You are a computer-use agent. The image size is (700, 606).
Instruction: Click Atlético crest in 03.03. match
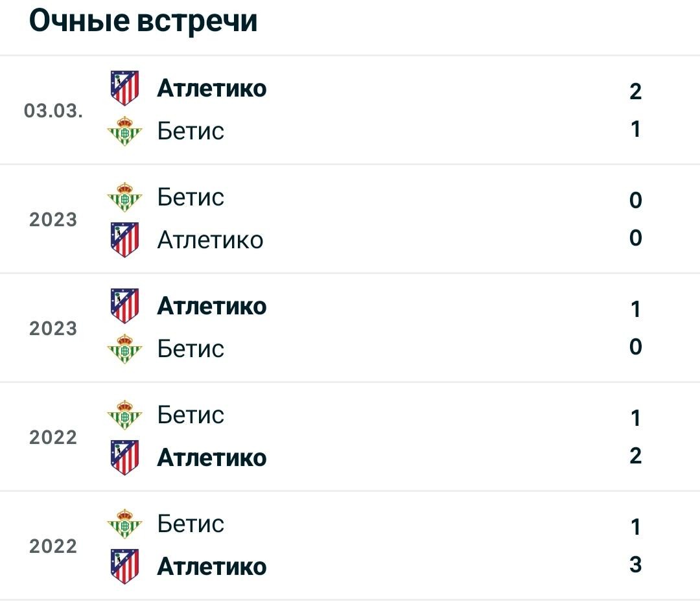point(124,88)
